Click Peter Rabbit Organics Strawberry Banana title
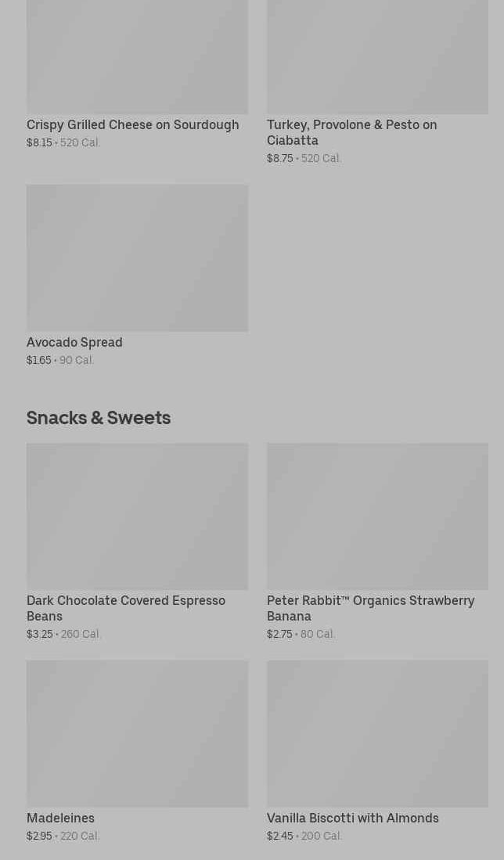The width and height of the screenshot is (504, 860). (370, 608)
